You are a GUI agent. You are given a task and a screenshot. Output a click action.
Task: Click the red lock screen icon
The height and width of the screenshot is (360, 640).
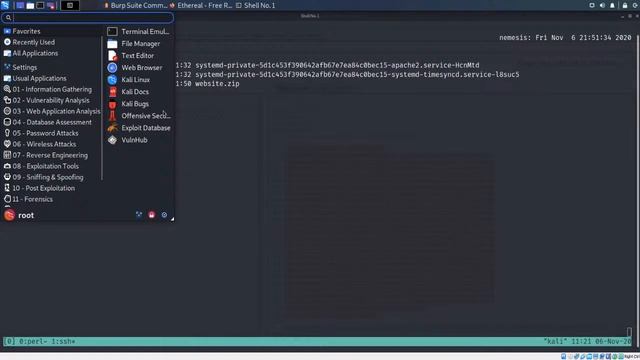(x=151, y=215)
